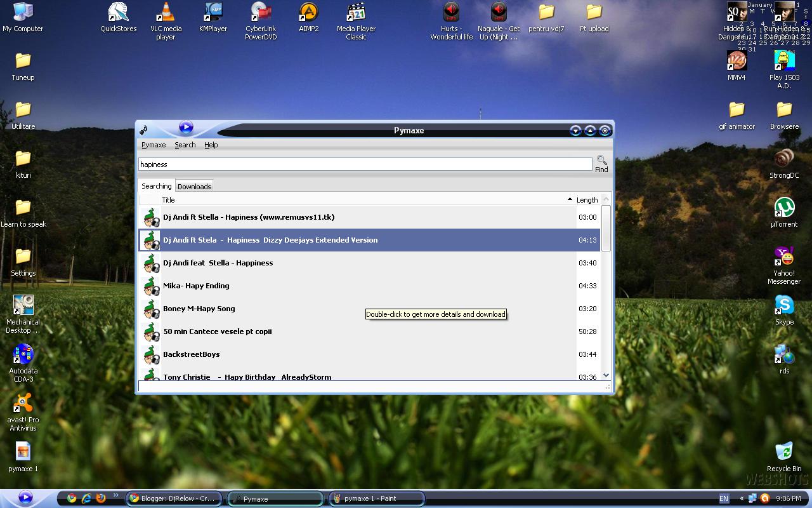
Task: Select the 'BackstreetBoys' result
Action: [x=369, y=354]
